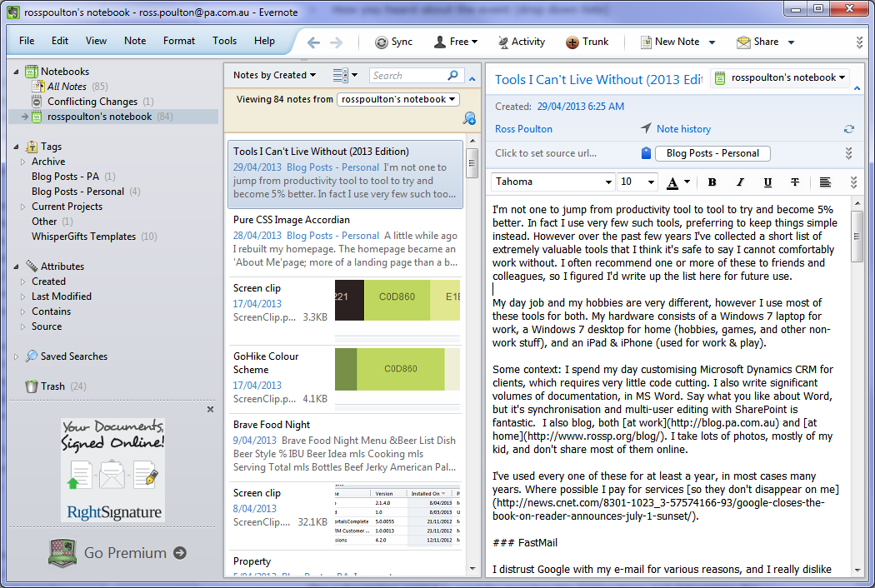875x588 pixels.
Task: Click the Note history refresh icon
Action: coord(848,129)
